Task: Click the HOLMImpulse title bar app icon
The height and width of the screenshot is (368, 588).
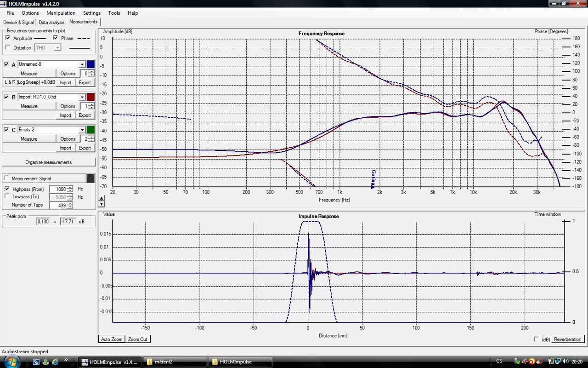Action: (x=5, y=4)
